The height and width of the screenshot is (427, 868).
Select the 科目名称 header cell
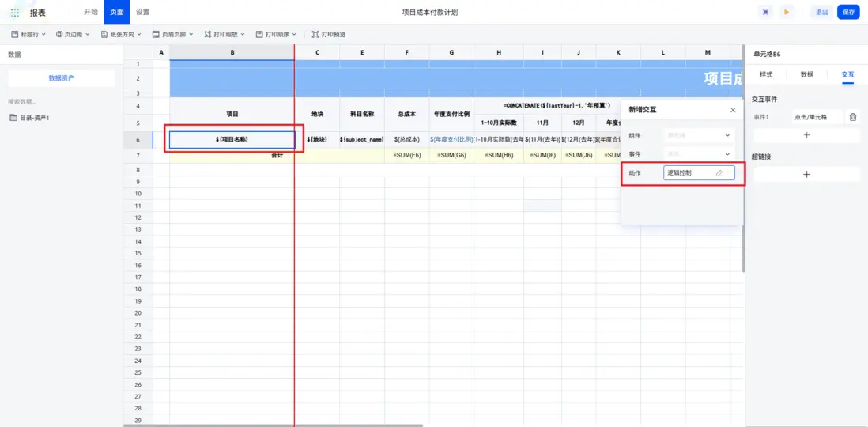click(362, 114)
